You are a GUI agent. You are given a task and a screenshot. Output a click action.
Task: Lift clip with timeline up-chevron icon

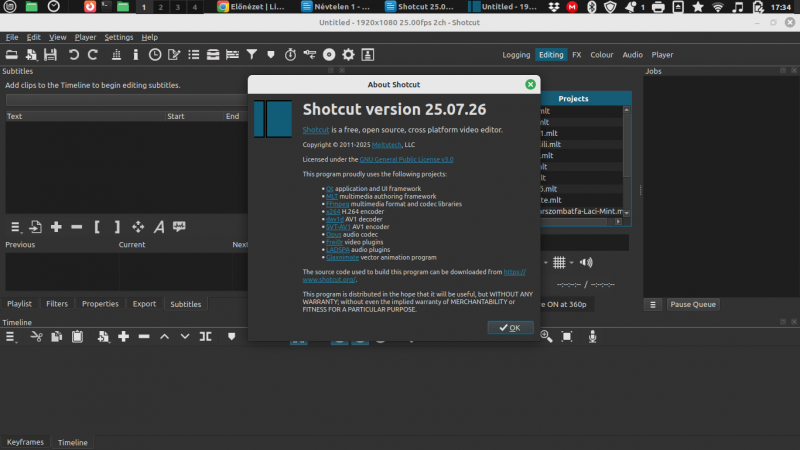(164, 337)
